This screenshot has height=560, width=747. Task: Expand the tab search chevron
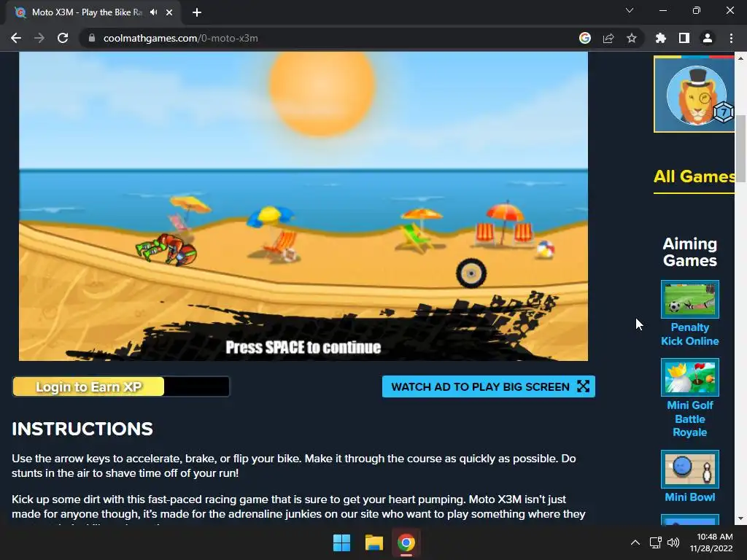(x=630, y=10)
